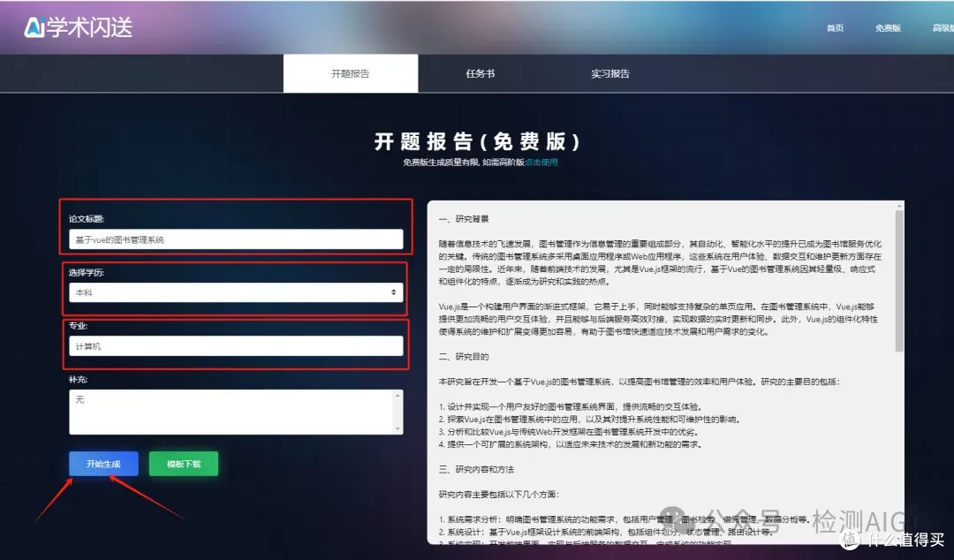Click the 二、研究目的 heading text
The width and height of the screenshot is (954, 560).
click(464, 357)
